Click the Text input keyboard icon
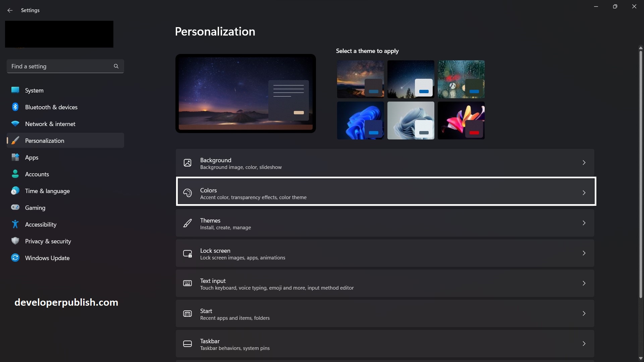 (x=187, y=283)
